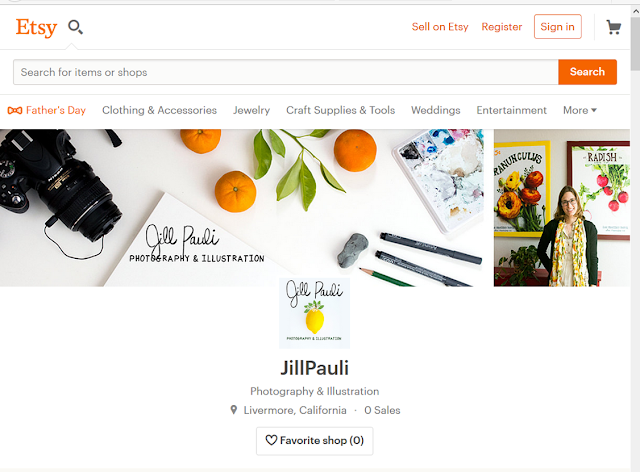Click the heart icon on Favorite shop
640x472 pixels.
tap(271, 440)
